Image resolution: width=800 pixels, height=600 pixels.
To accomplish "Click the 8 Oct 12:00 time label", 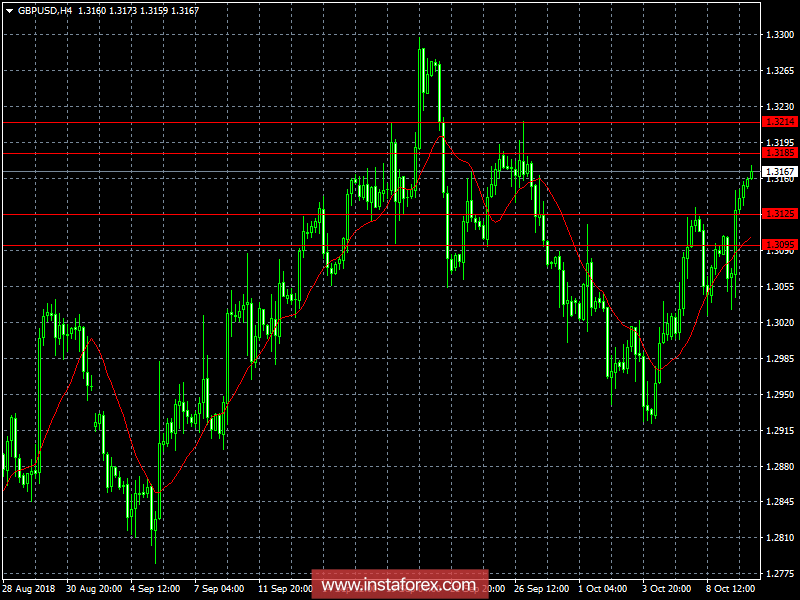I will 731,589.
